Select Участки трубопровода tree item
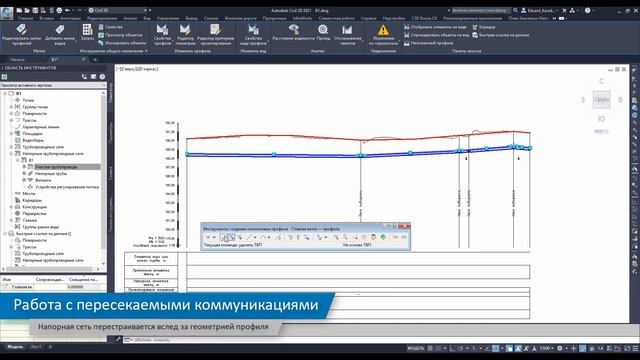 coord(56,167)
